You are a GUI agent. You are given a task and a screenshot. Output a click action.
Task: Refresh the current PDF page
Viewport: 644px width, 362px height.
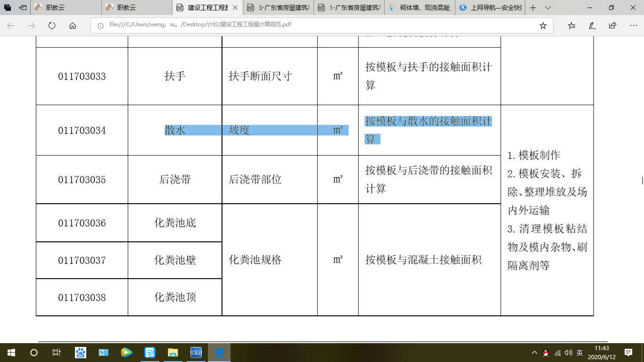click(52, 25)
